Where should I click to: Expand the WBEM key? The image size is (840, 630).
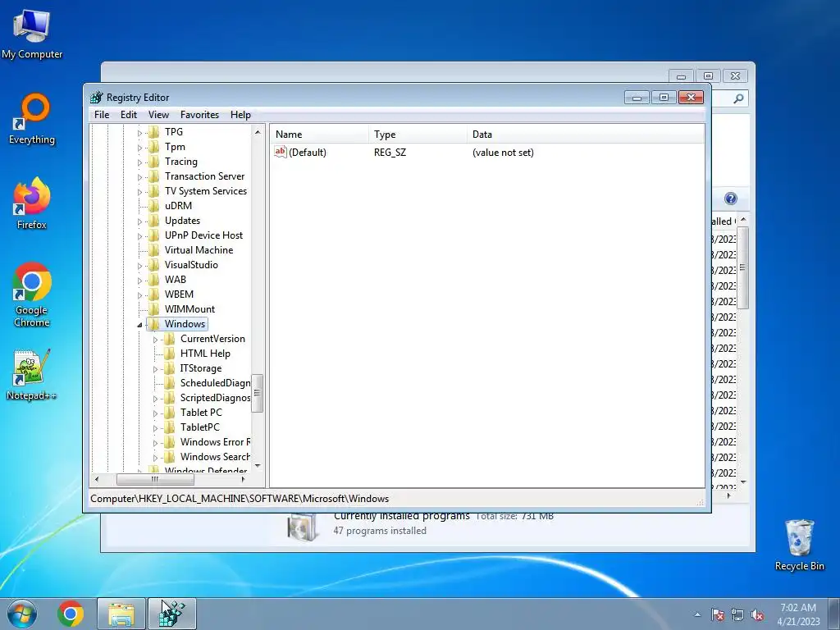click(139, 294)
